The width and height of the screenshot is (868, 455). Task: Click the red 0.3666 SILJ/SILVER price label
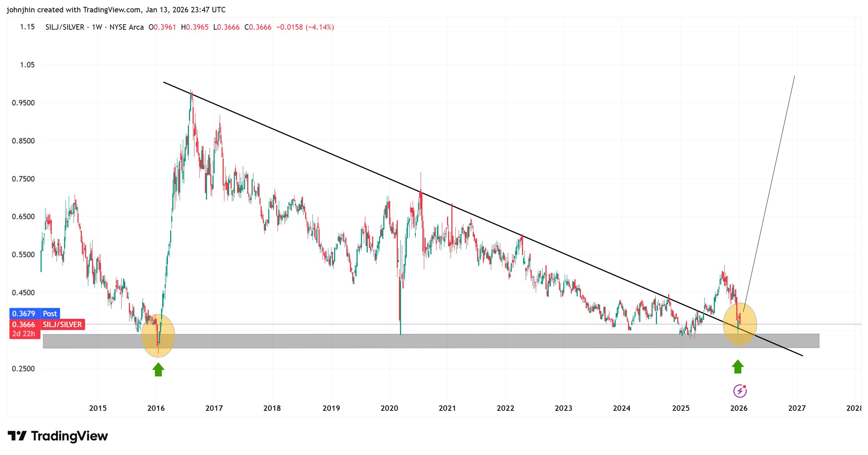(47, 325)
